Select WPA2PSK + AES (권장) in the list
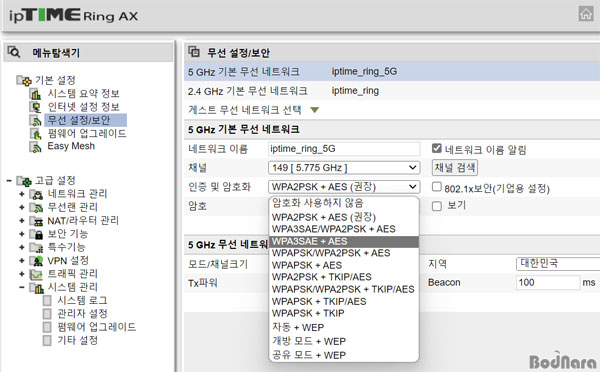Viewport: 600px width, 372px height. tap(344, 217)
